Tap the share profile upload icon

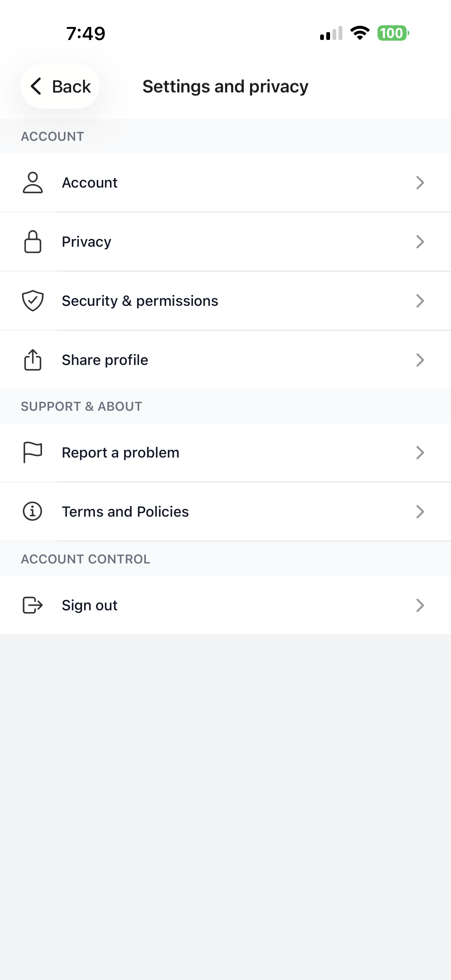point(33,360)
